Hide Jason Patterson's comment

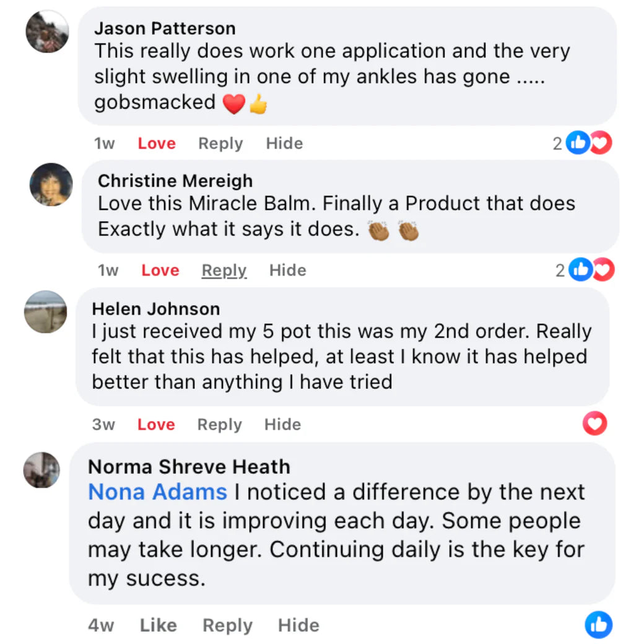(284, 144)
